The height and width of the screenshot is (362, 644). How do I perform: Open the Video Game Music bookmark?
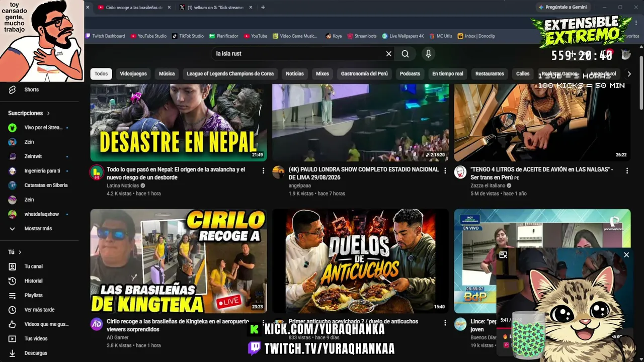[295, 36]
